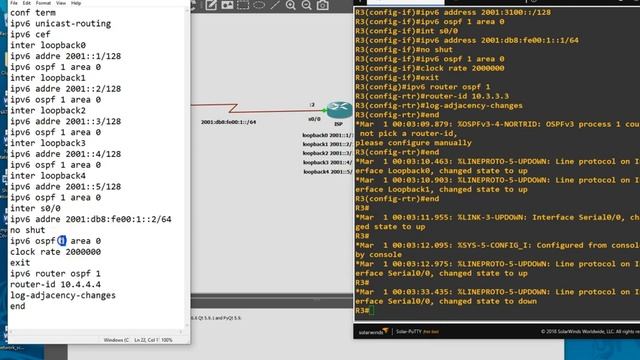
Task: Click Notepad's horizontal scrollbar
Action: [96, 332]
